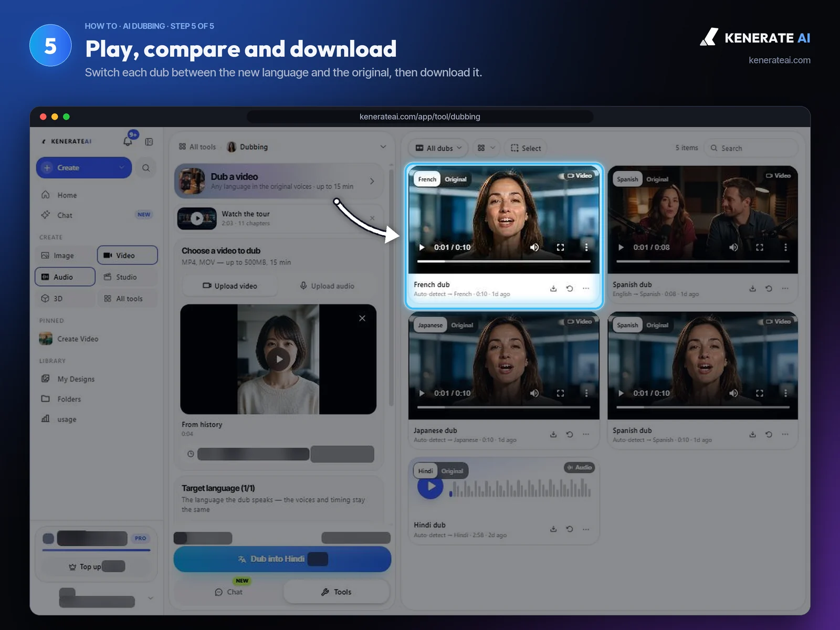The width and height of the screenshot is (840, 630).
Task: Open more options for Japanese dub
Action: tap(586, 434)
